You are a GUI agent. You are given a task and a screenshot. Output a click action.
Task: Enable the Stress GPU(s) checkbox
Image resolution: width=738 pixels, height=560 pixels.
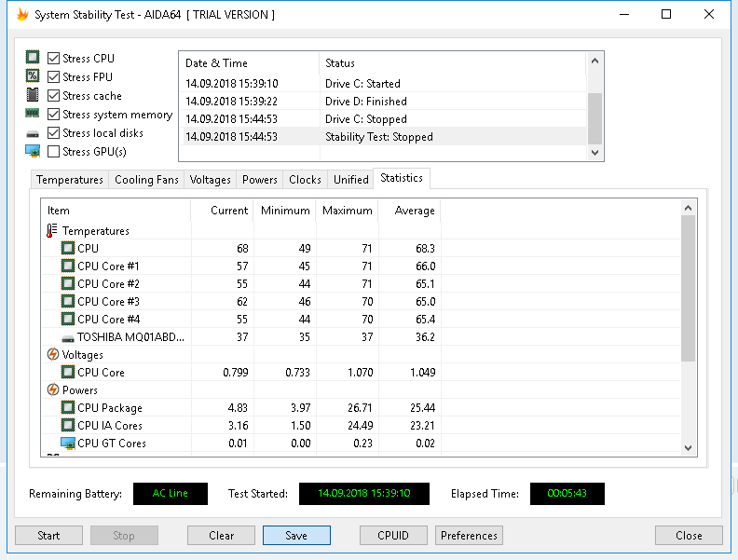click(54, 152)
